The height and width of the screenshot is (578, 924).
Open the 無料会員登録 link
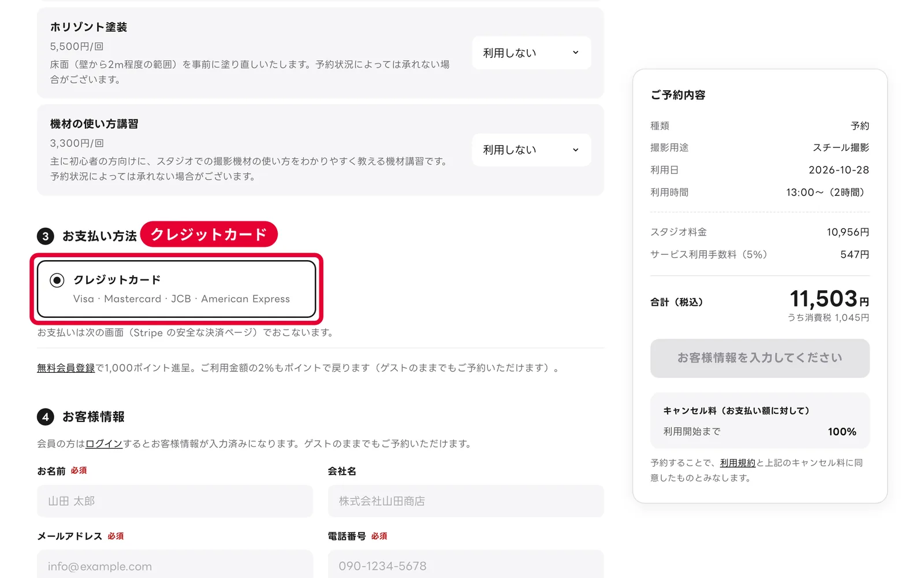coord(66,368)
